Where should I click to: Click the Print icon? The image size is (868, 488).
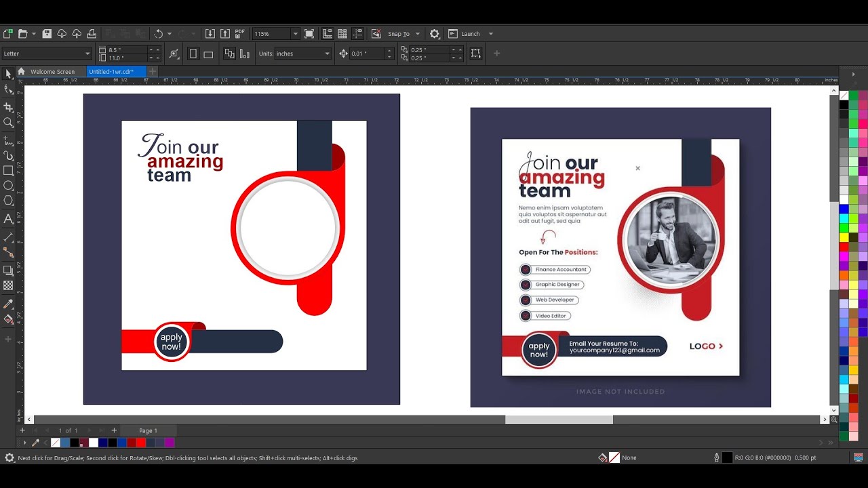pyautogui.click(x=92, y=33)
